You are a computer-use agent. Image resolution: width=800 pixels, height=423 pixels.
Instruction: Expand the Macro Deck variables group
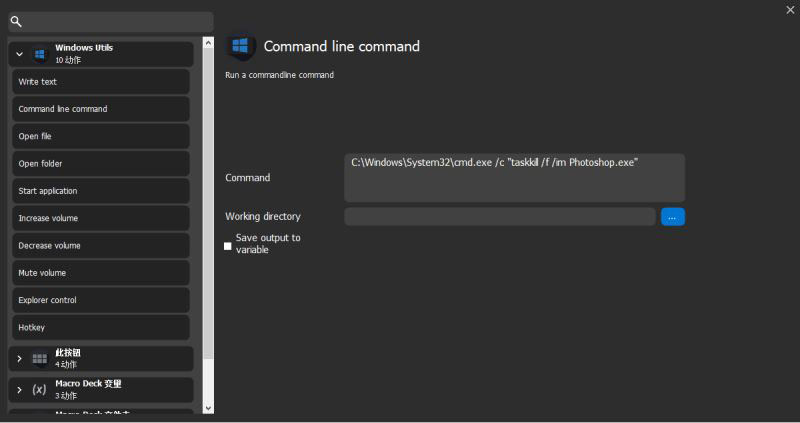click(x=19, y=389)
